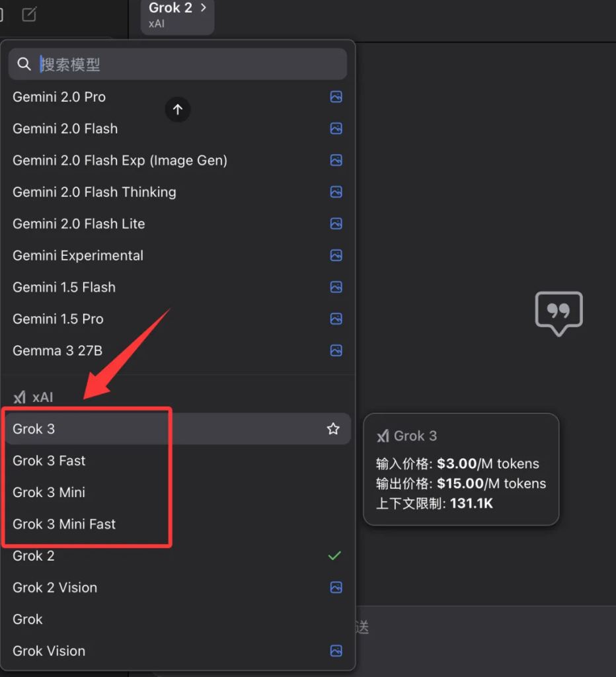Click the xAI logo in section header
Screen dimensions: 616x677
click(x=19, y=397)
